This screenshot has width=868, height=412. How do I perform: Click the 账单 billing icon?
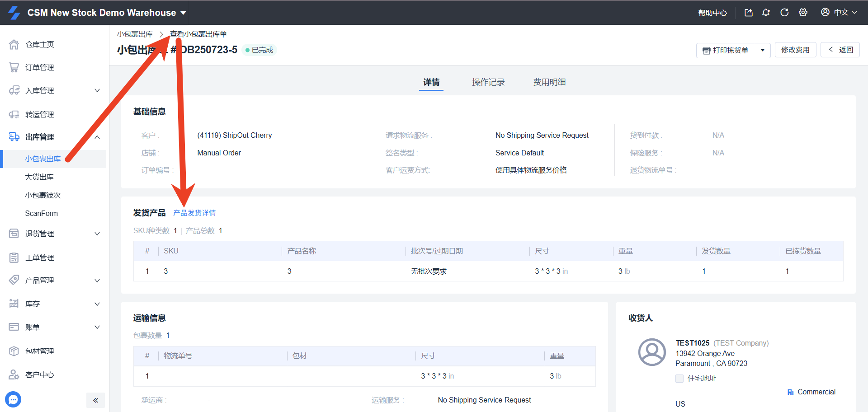[14, 327]
